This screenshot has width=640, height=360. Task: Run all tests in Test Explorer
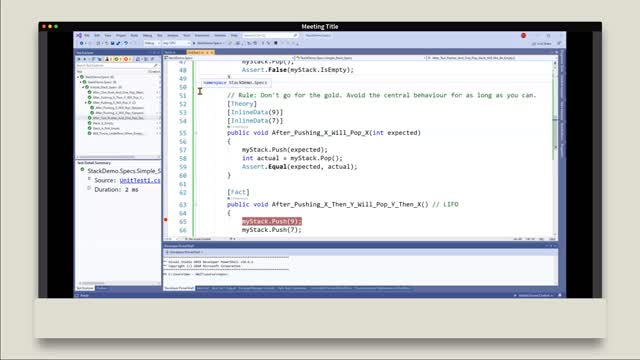tap(79, 59)
